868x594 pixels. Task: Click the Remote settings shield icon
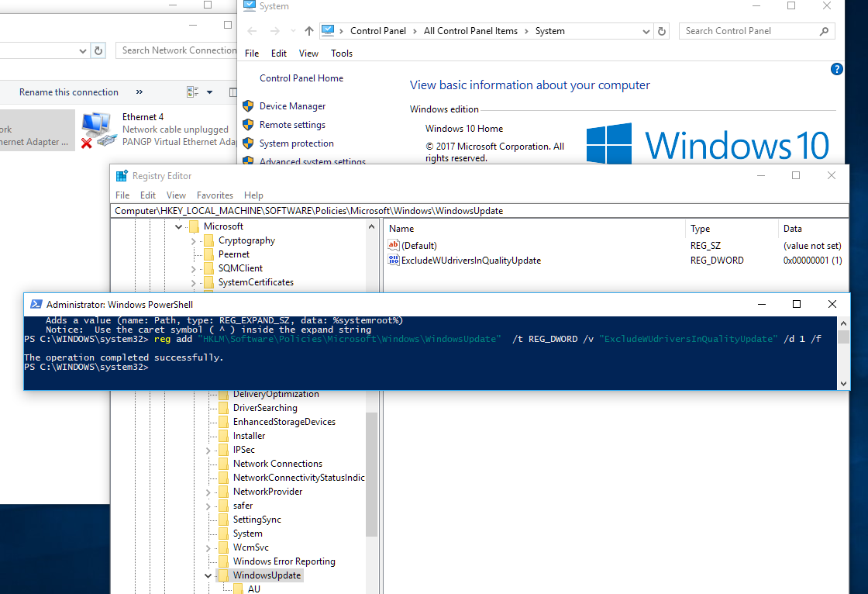point(248,125)
